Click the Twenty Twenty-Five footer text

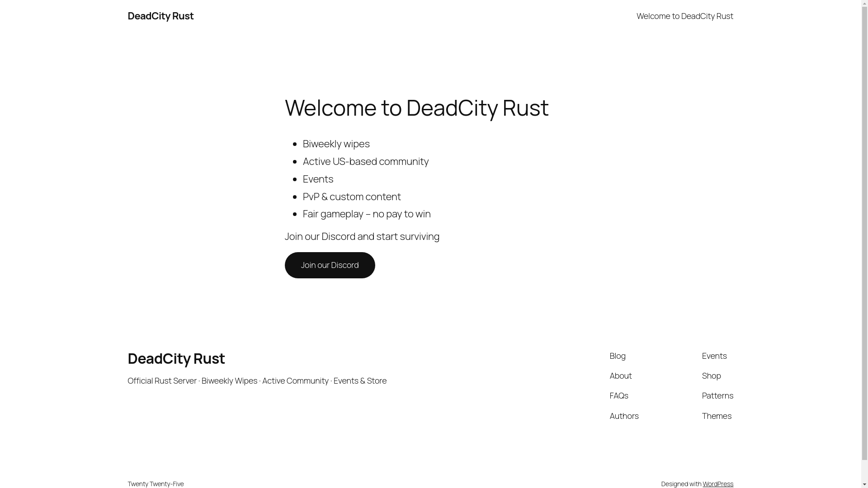tap(156, 483)
